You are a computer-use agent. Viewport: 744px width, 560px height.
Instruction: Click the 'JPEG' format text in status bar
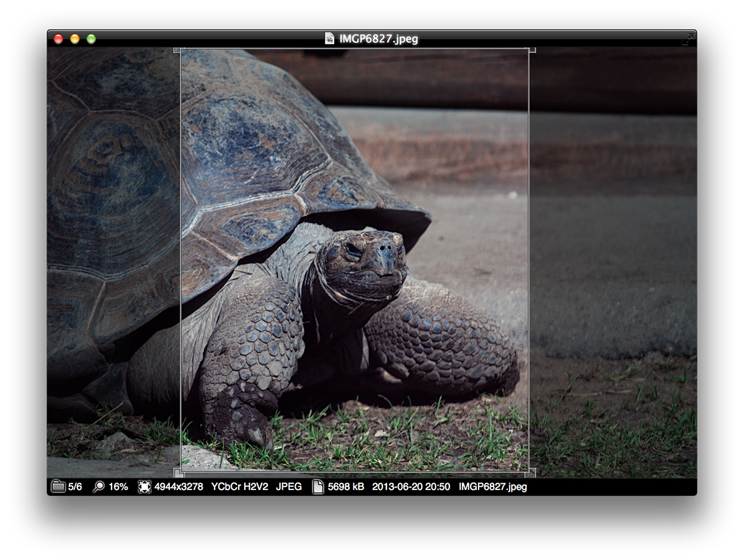(x=289, y=487)
